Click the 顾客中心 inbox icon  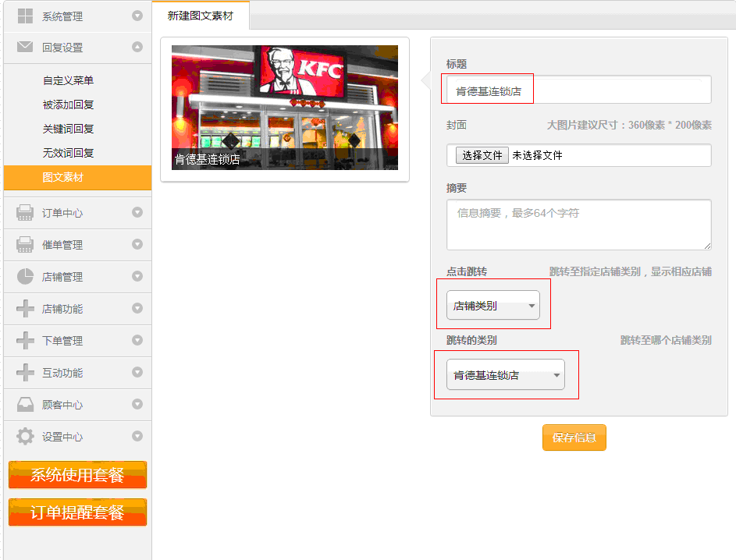click(x=25, y=404)
